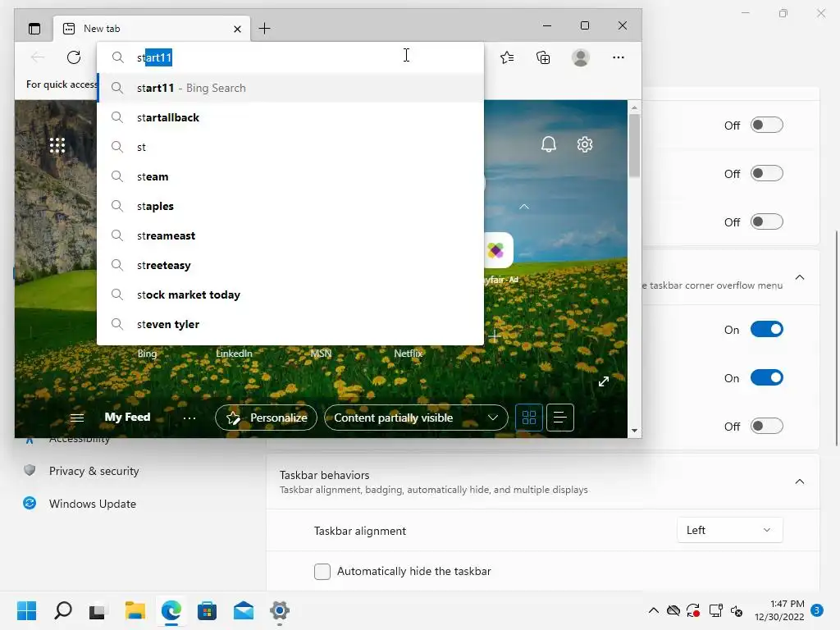Click scroll down arrow in Edge page

tap(634, 430)
